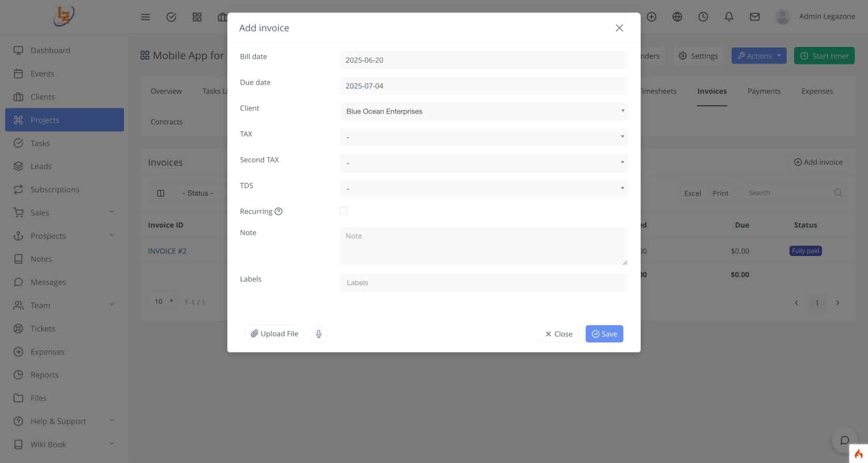Enable the Recurring checkbox

[344, 211]
